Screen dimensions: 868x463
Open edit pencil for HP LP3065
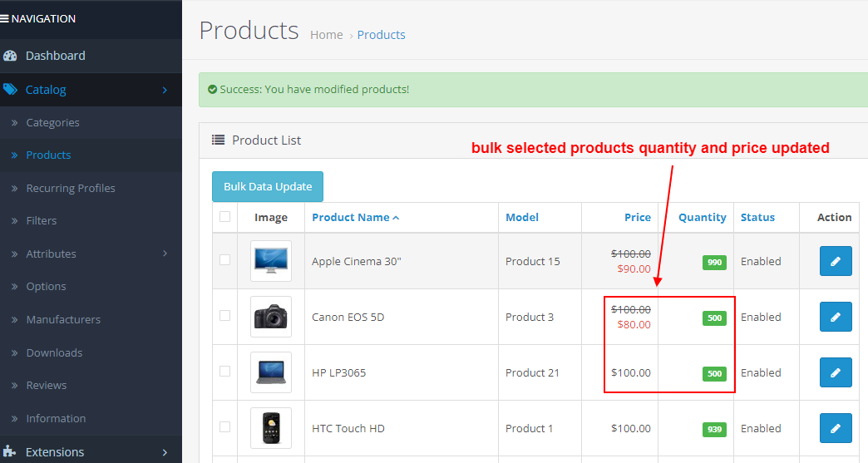point(835,372)
